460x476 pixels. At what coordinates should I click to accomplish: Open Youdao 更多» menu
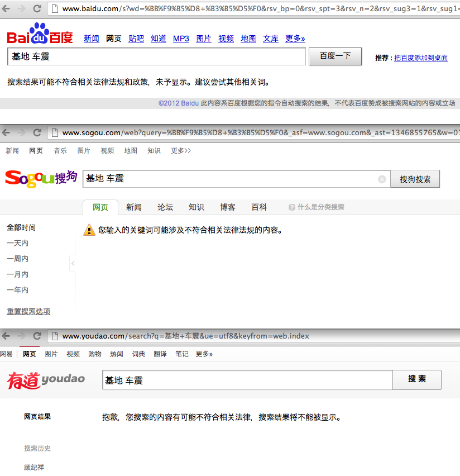point(204,354)
